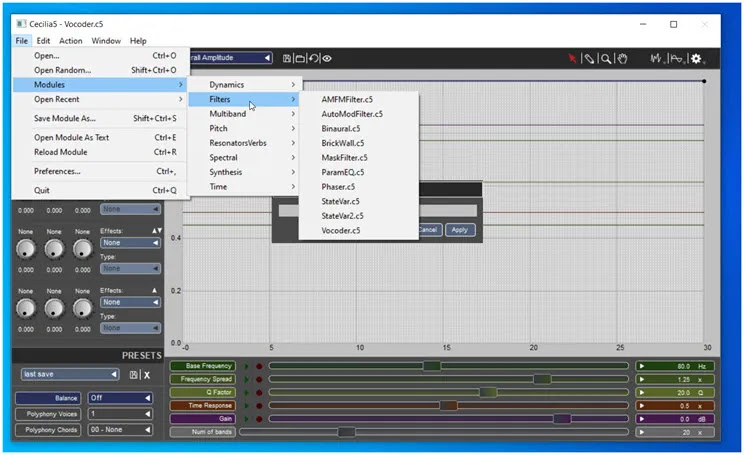Click the Apply button in dialog
The height and width of the screenshot is (455, 744).
tap(460, 230)
